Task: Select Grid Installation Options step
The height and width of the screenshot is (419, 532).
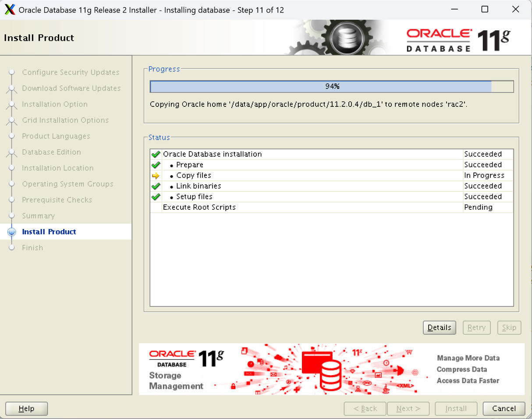Action: pos(65,120)
